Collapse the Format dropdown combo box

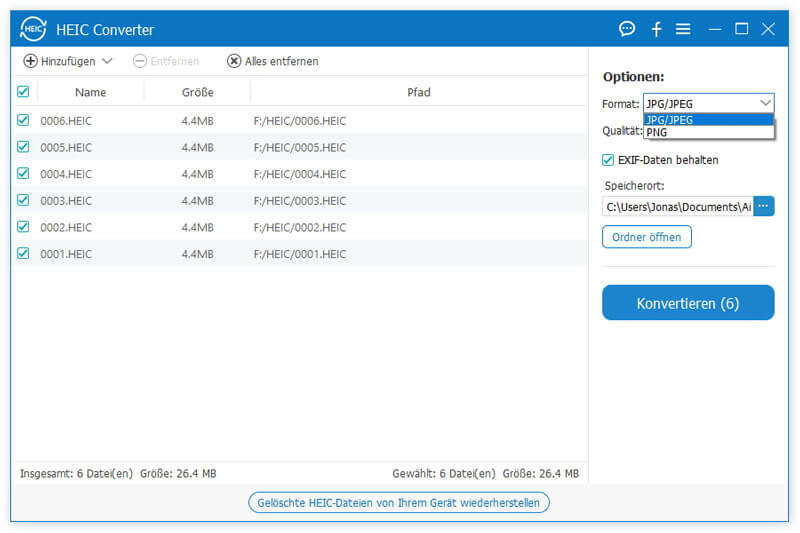(765, 103)
